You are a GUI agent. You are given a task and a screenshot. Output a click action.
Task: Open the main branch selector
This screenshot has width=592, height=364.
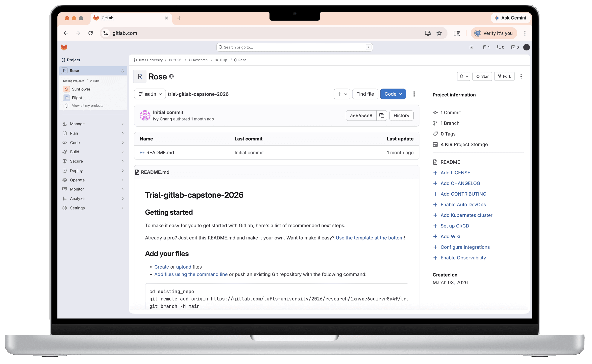[x=150, y=94]
